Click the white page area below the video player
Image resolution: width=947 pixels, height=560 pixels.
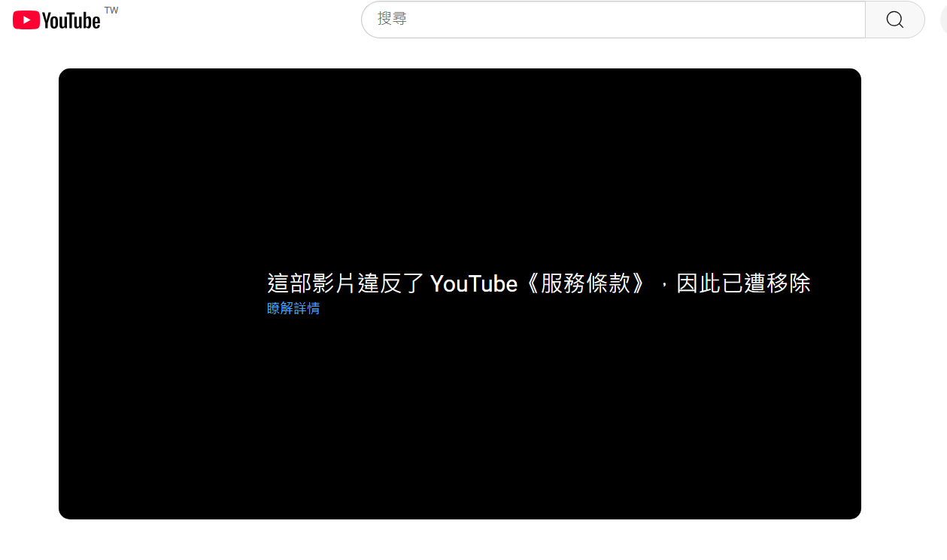click(460, 541)
